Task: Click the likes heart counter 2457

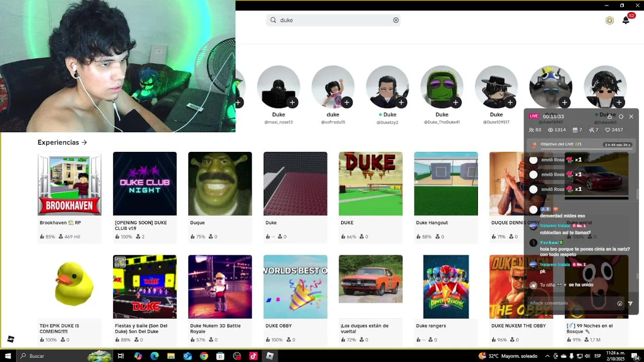Action: coord(614,130)
